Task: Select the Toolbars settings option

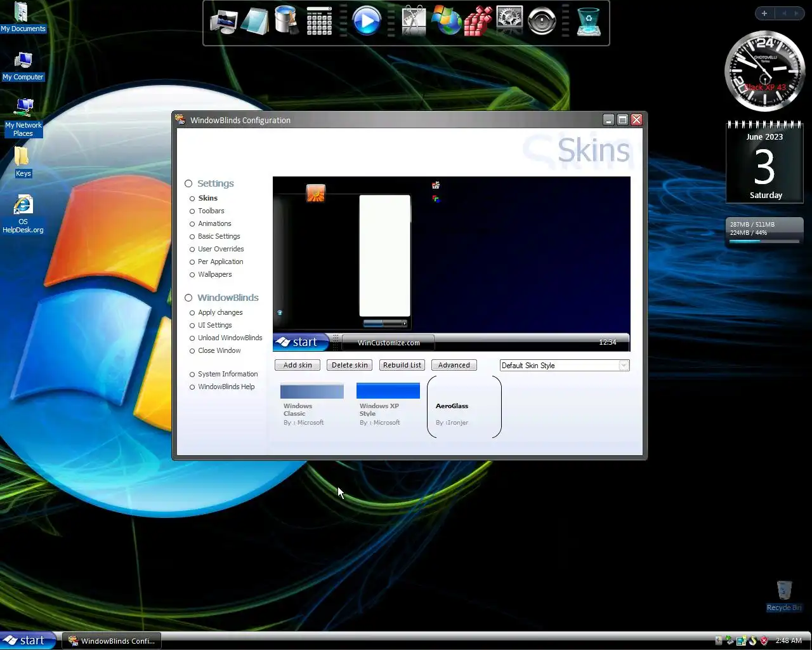Action: [x=211, y=211]
